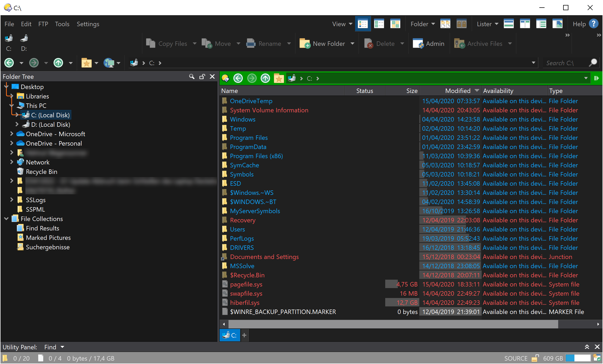This screenshot has height=364, width=603.
Task: Toggle the checkbox mode icon in status bar
Action: click(x=597, y=358)
